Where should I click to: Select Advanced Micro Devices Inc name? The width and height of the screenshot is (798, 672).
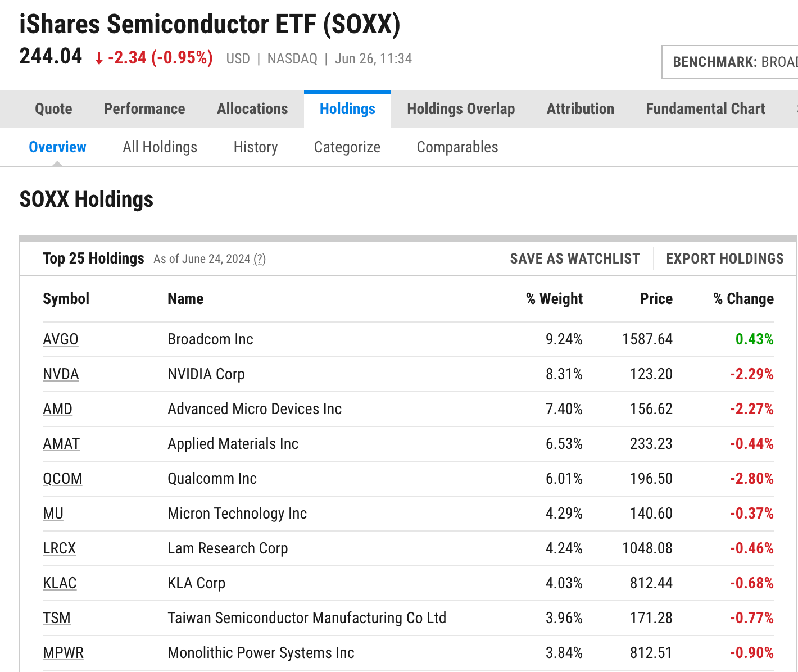(x=255, y=409)
